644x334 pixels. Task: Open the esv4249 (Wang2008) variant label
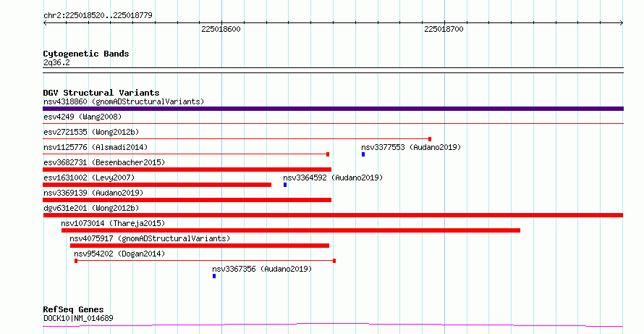(x=82, y=117)
